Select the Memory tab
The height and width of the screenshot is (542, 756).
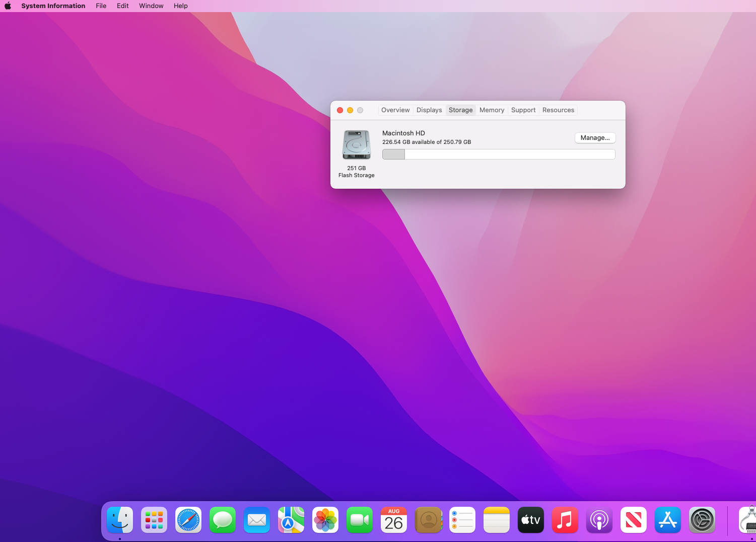(492, 110)
